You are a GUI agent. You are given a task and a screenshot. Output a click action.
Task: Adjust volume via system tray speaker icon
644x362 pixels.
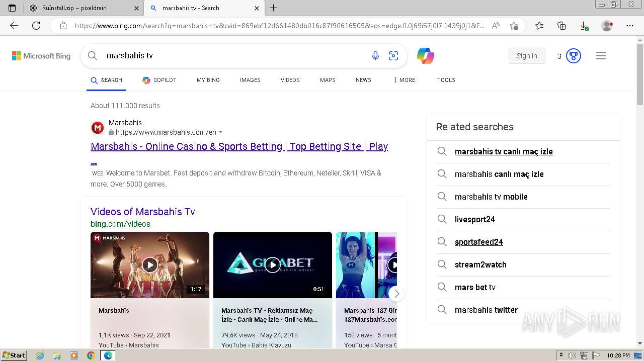(x=572, y=355)
